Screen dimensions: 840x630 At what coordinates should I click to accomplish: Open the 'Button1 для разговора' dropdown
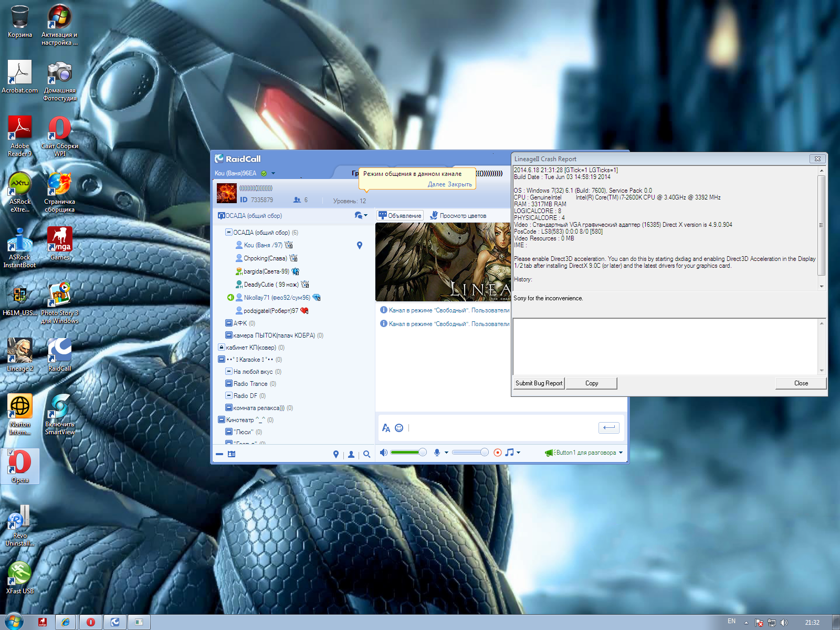(x=621, y=453)
